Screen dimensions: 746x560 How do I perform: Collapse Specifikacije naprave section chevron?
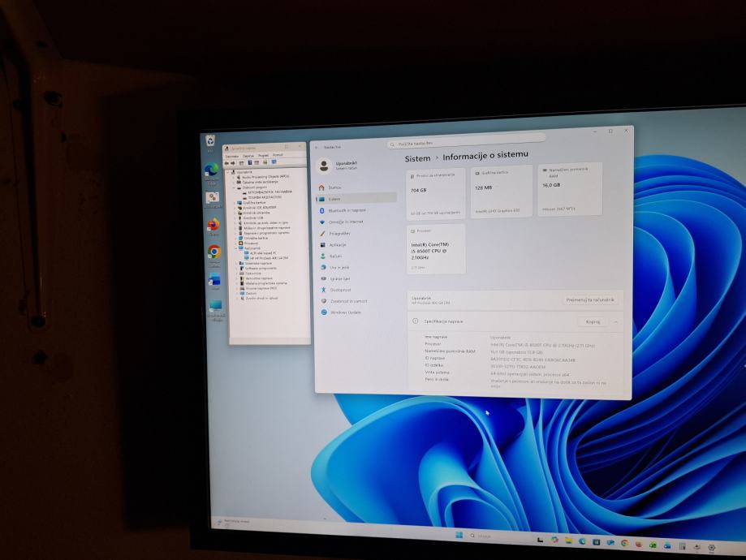[x=615, y=322]
